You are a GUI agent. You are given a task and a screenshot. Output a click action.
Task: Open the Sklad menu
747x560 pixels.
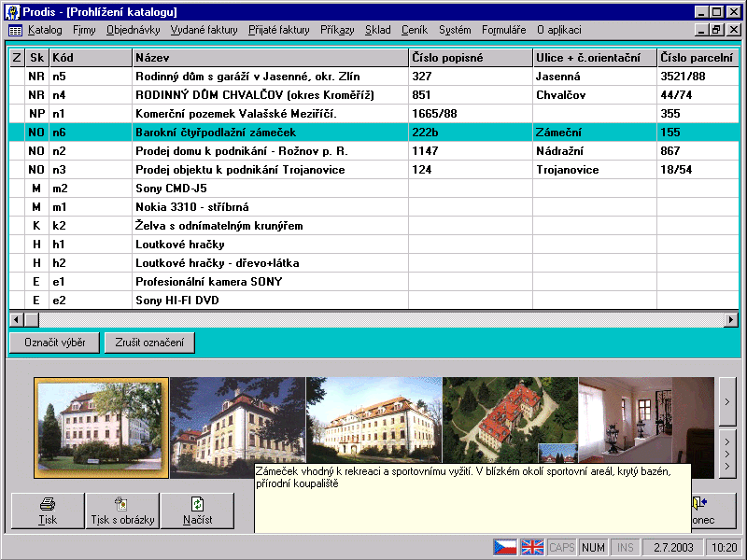[378, 30]
